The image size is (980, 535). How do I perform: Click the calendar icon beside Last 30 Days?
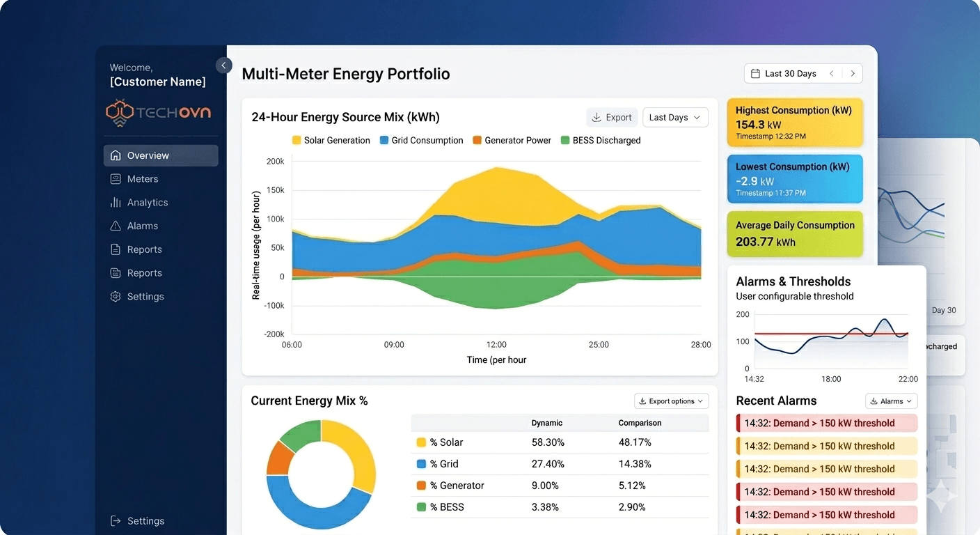(x=755, y=73)
